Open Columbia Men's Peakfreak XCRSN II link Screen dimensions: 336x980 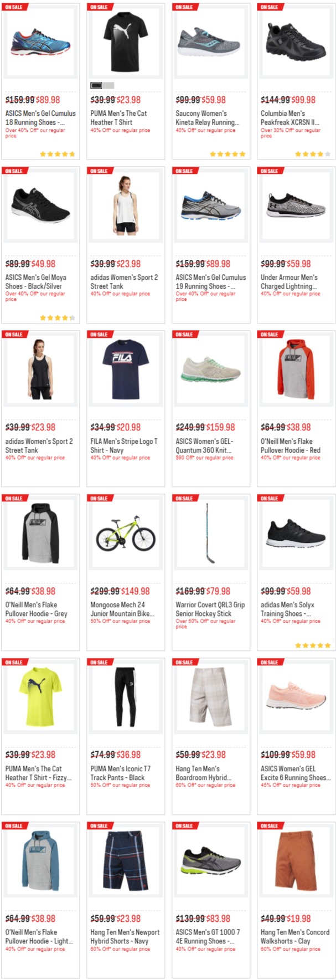point(290,117)
